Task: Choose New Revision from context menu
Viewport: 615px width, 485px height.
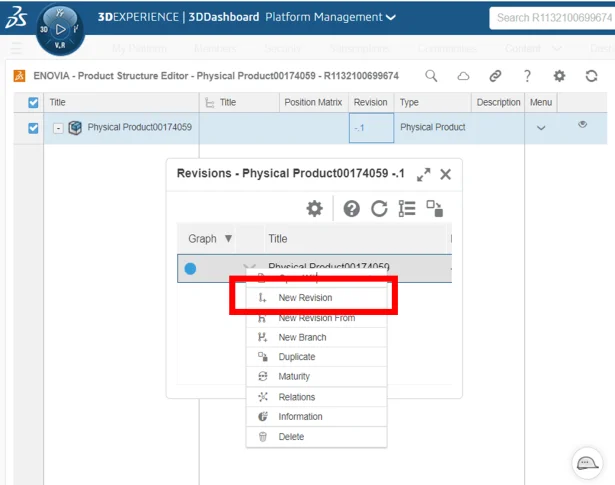Action: [x=305, y=298]
